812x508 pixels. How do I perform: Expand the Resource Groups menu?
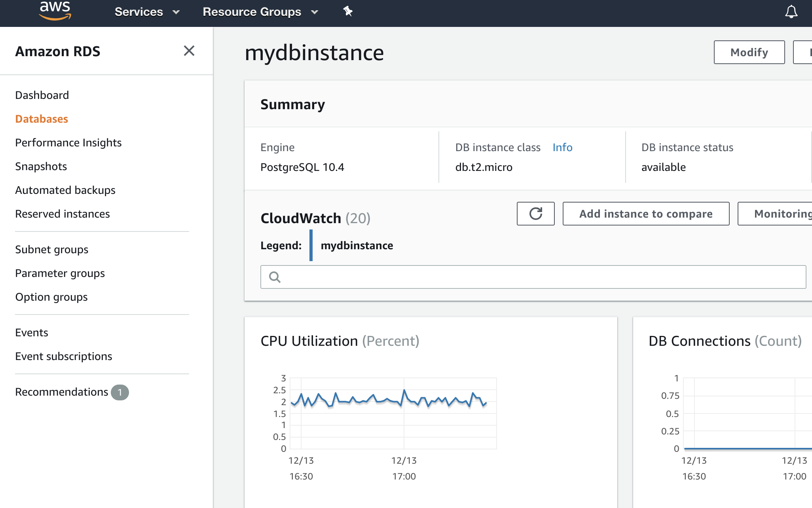pyautogui.click(x=260, y=12)
